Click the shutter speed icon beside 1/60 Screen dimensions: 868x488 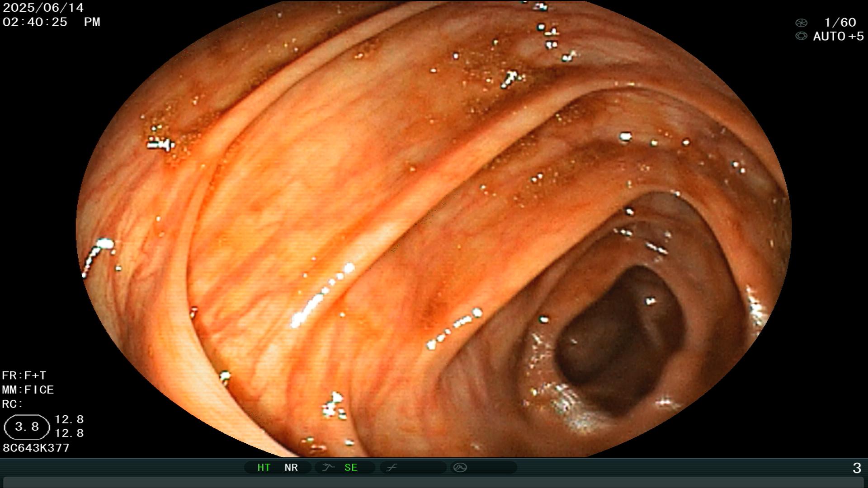[x=801, y=23]
